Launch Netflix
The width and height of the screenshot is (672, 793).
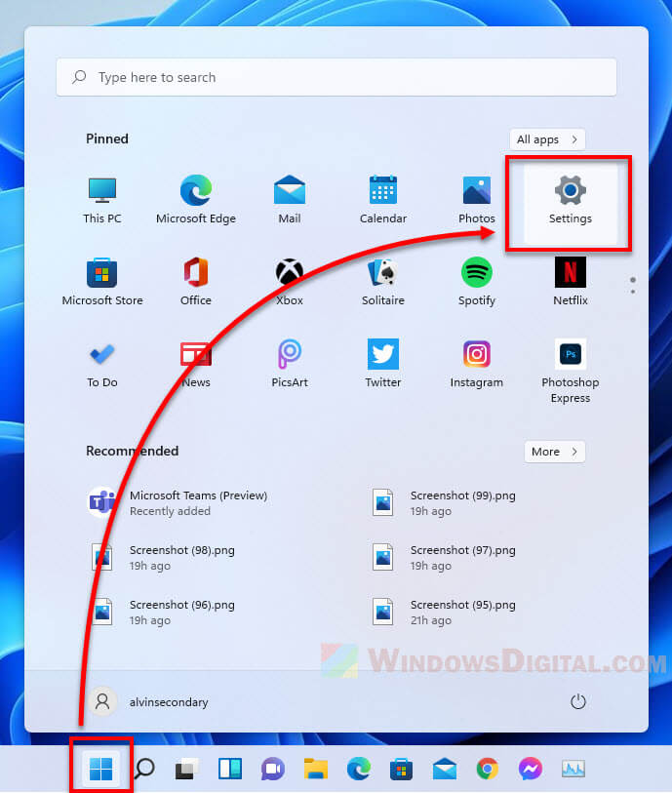point(571,282)
